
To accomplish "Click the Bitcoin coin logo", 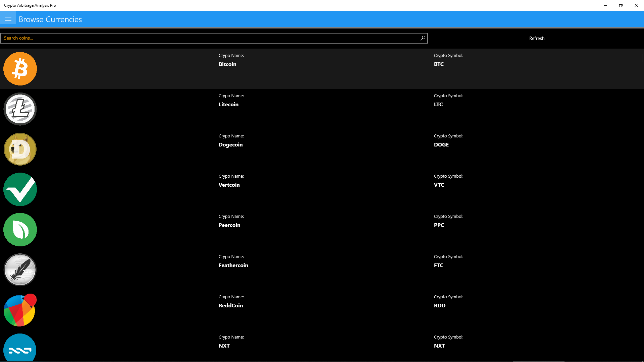I will (20, 69).
